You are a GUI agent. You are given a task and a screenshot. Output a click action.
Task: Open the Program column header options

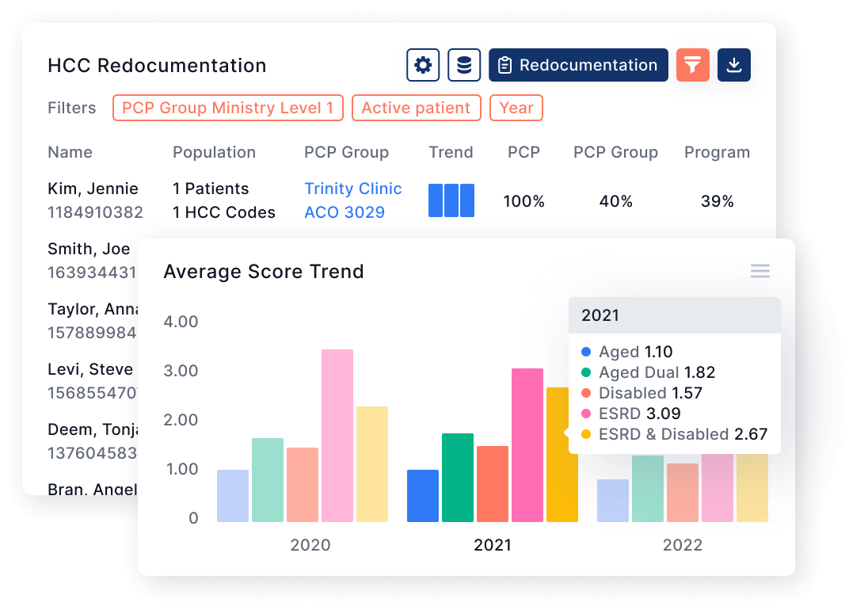[716, 152]
